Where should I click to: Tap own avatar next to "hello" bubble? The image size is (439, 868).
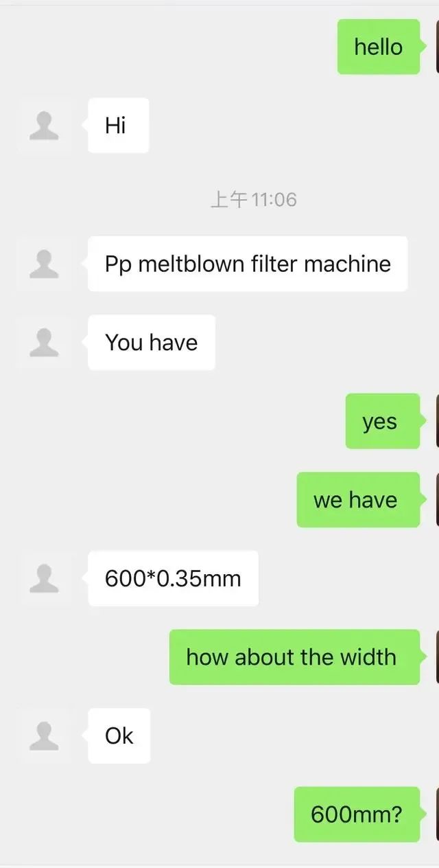(x=437, y=47)
